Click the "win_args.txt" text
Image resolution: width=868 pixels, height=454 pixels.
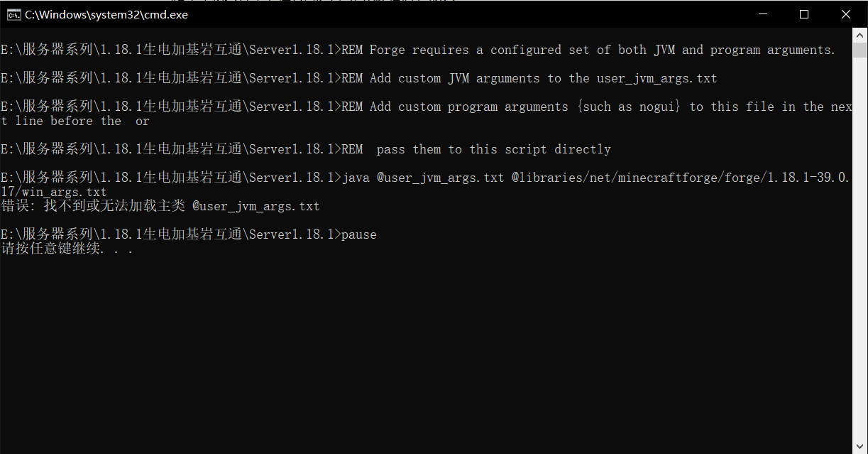(x=60, y=192)
